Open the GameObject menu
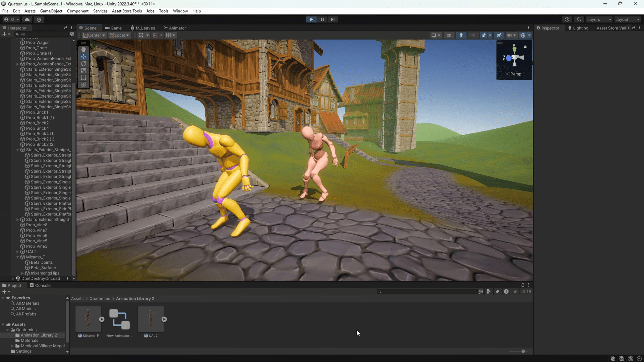 51,11
